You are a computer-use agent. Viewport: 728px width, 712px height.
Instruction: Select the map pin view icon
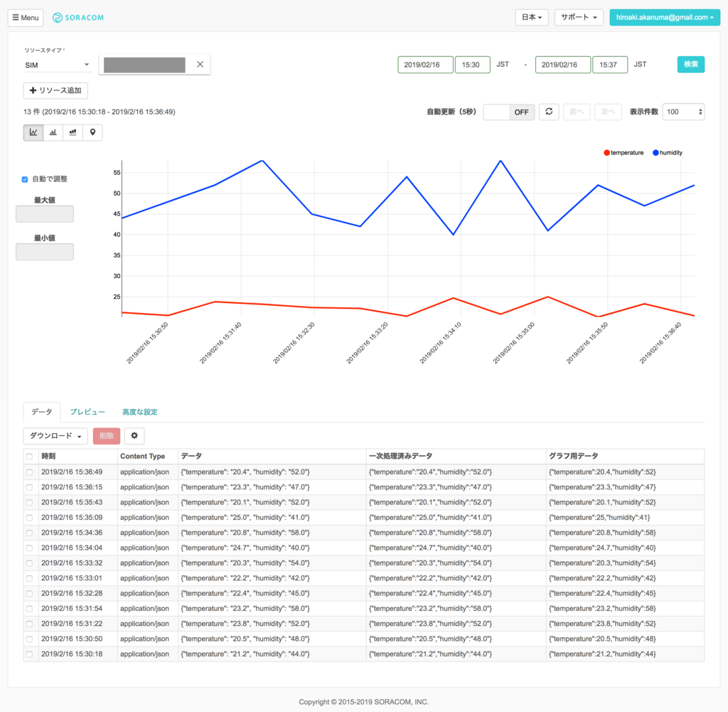(x=92, y=132)
